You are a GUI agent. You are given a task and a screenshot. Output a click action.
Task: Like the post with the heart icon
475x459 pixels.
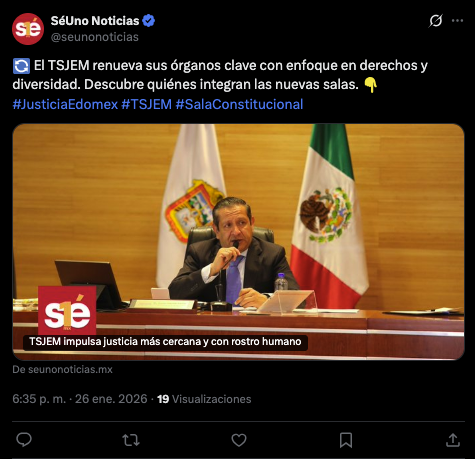[239, 440]
